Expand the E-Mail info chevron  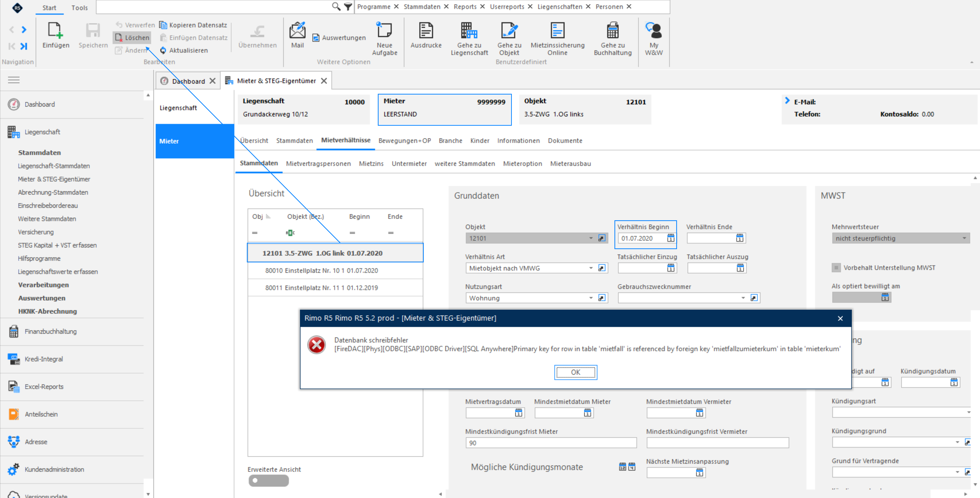(787, 100)
